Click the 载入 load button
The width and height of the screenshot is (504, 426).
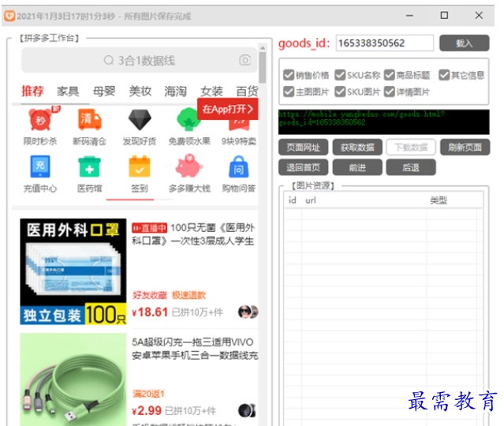(x=464, y=43)
